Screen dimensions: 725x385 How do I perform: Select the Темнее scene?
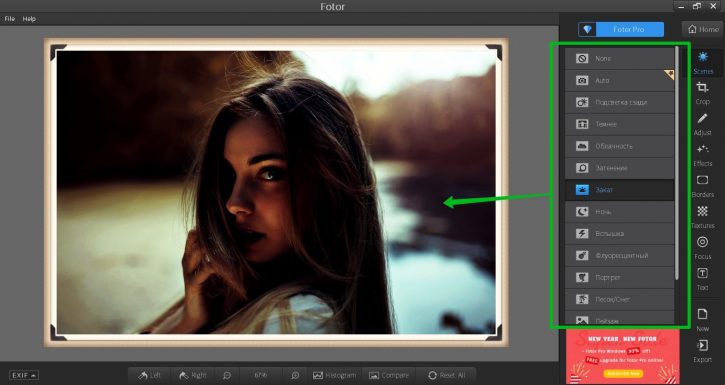tap(620, 124)
